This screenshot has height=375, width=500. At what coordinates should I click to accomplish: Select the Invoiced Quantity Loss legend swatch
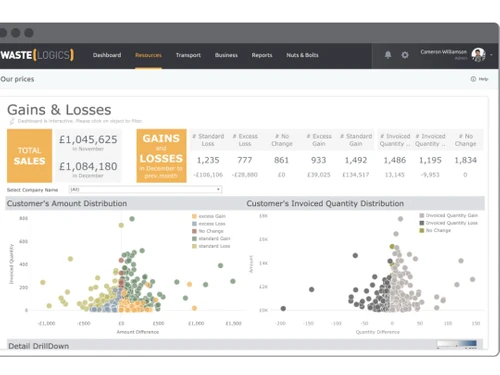coord(422,223)
